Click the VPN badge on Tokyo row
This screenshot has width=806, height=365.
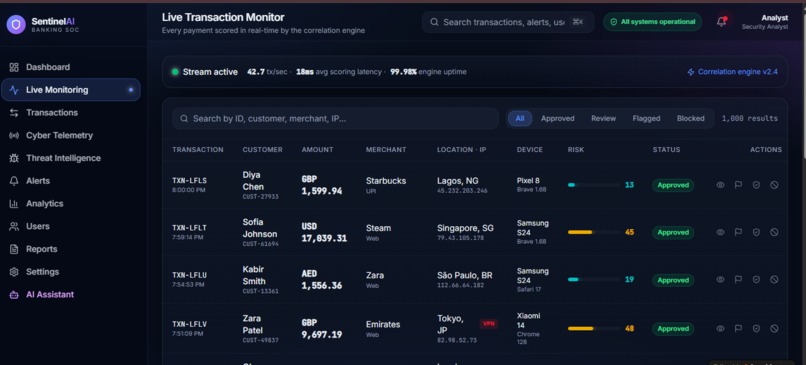pos(488,324)
